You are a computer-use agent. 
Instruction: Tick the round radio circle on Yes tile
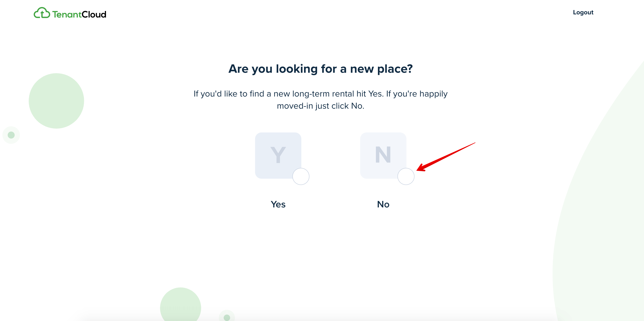(x=301, y=176)
